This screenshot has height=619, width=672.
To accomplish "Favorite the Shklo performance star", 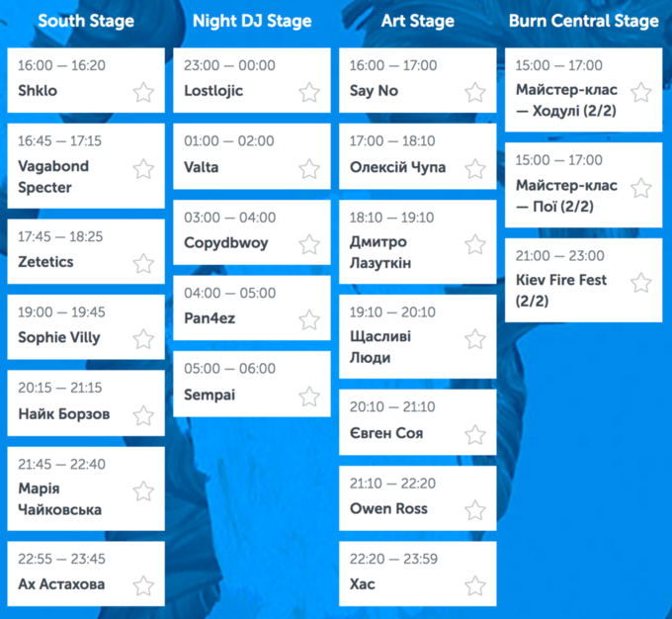I will click(143, 92).
